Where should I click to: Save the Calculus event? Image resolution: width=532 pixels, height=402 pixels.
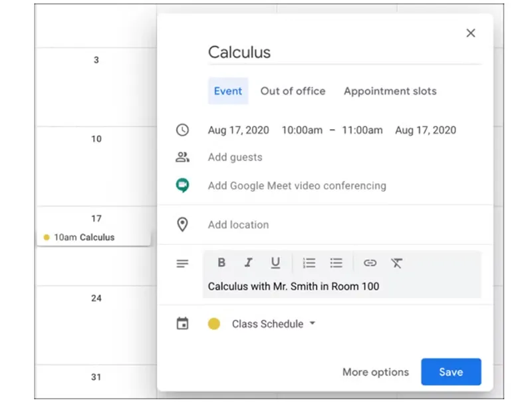451,372
